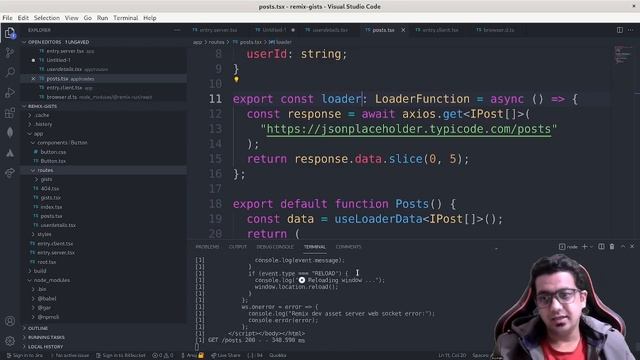
Task: Open 404.tsx in routes folder
Action: click(x=49, y=189)
